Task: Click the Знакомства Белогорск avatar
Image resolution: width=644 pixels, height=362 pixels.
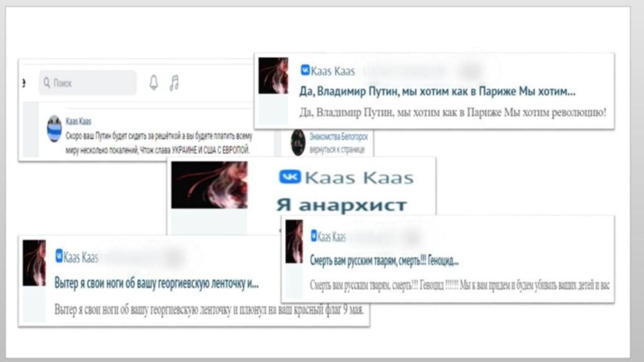Action: [x=298, y=142]
